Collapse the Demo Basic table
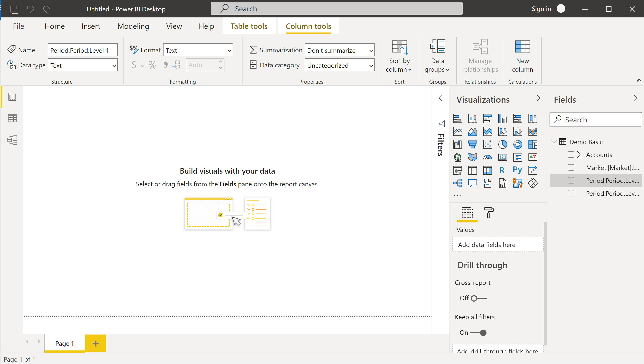The height and width of the screenshot is (364, 644). [554, 142]
